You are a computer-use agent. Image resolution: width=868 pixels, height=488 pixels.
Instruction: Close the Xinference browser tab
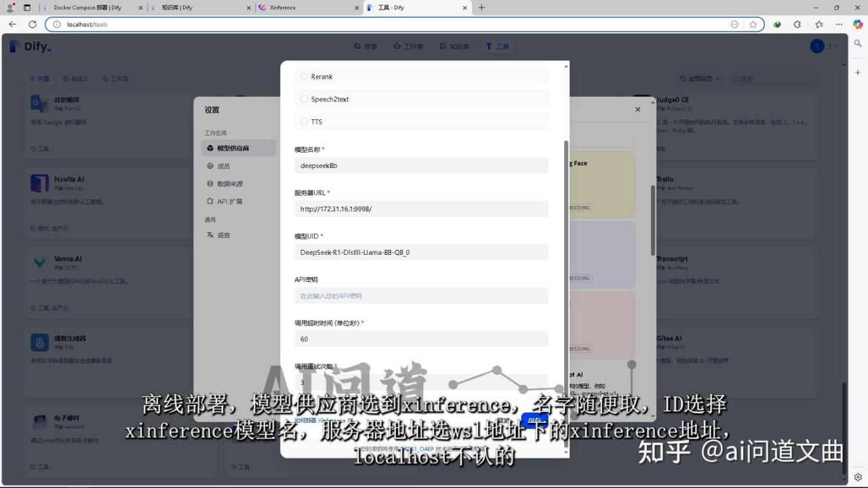tap(357, 7)
